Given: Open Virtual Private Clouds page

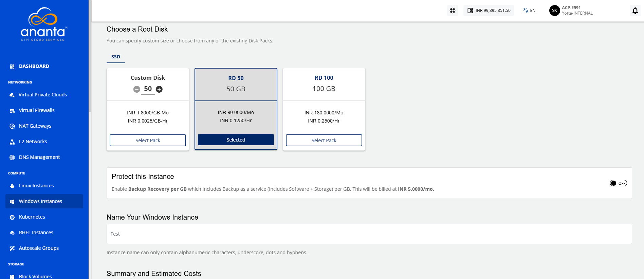Looking at the screenshot, I should point(43,95).
